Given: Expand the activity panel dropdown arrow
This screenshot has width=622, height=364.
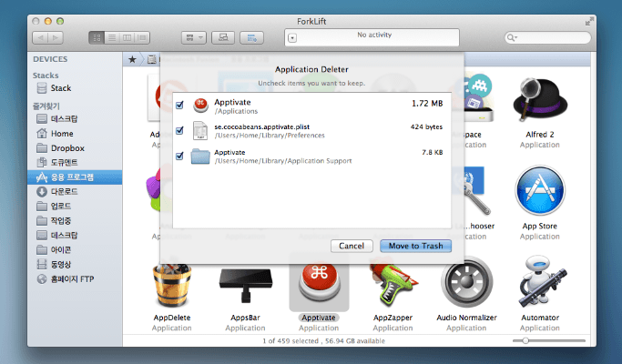Looking at the screenshot, I should point(292,38).
